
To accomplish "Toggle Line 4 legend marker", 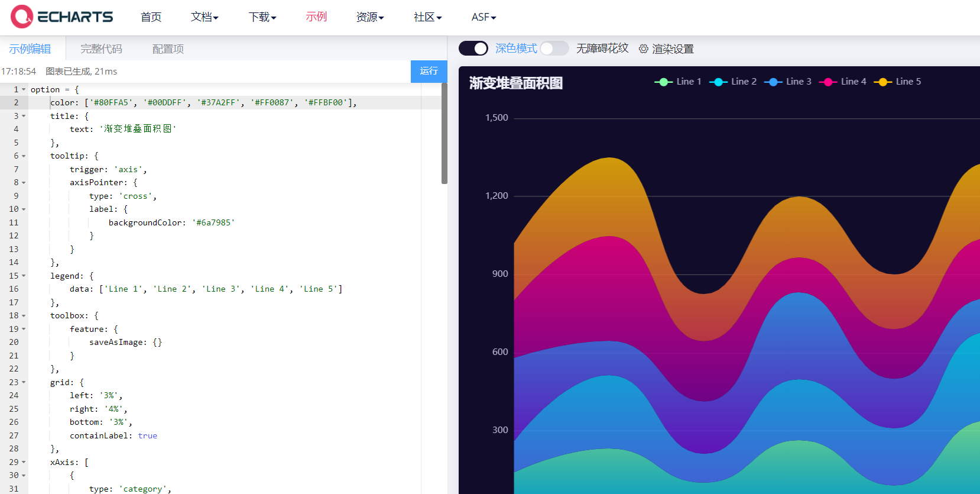I will point(828,82).
